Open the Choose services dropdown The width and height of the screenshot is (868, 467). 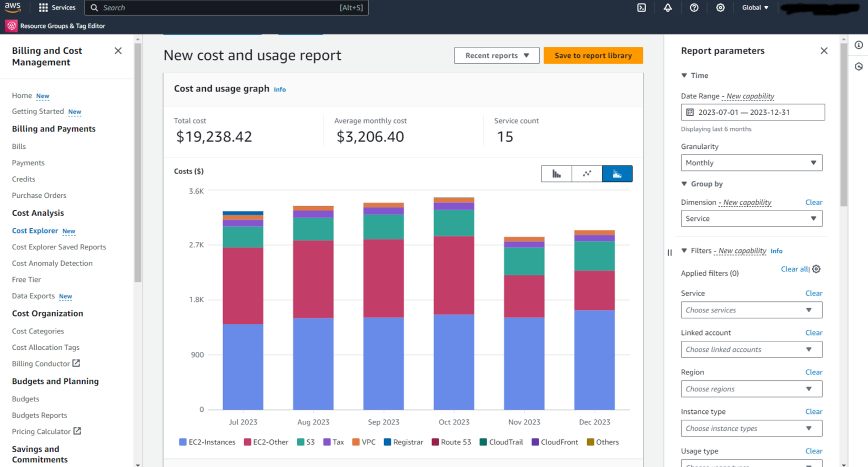click(751, 310)
